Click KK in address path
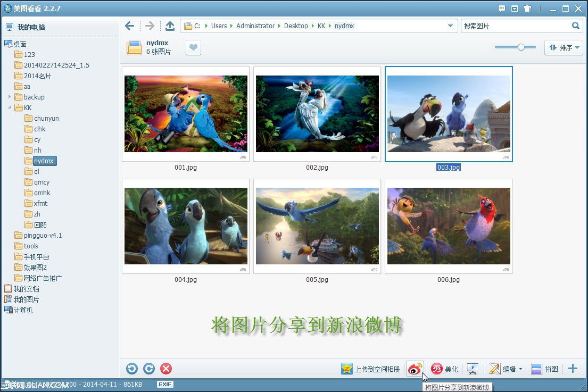Image resolution: width=588 pixels, height=392 pixels. click(x=321, y=26)
